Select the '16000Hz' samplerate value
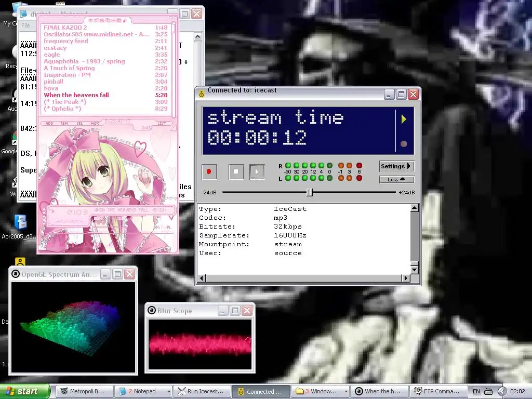 pos(290,235)
